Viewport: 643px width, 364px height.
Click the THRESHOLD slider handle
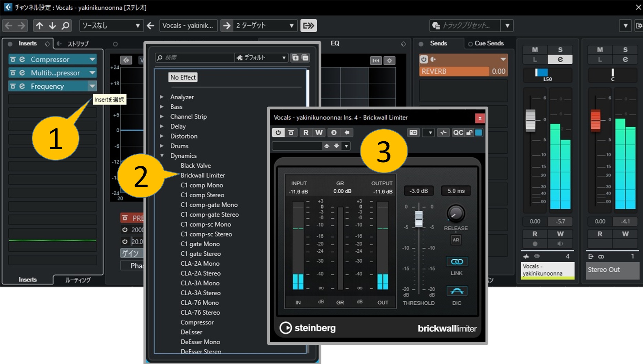[x=419, y=219]
